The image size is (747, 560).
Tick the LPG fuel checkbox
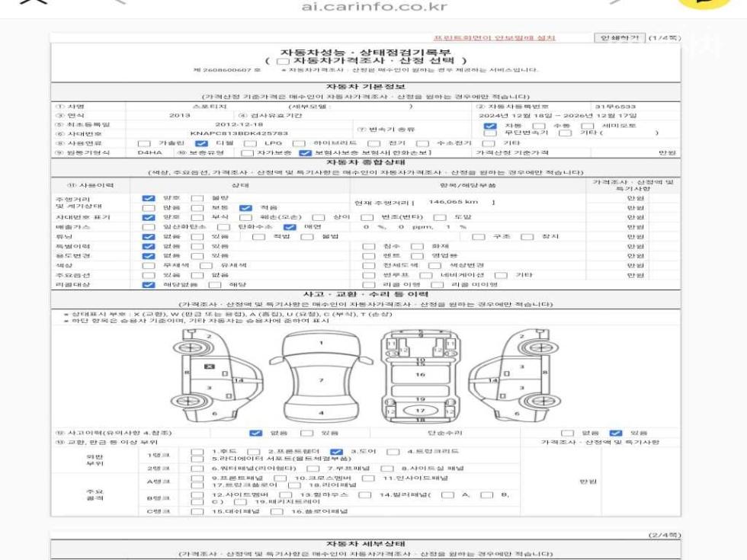(x=250, y=143)
